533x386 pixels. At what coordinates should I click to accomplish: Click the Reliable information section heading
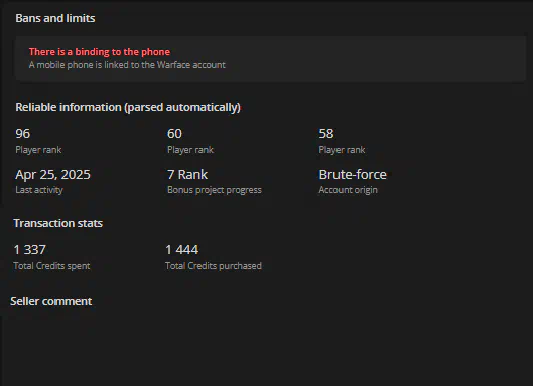[x=128, y=107]
